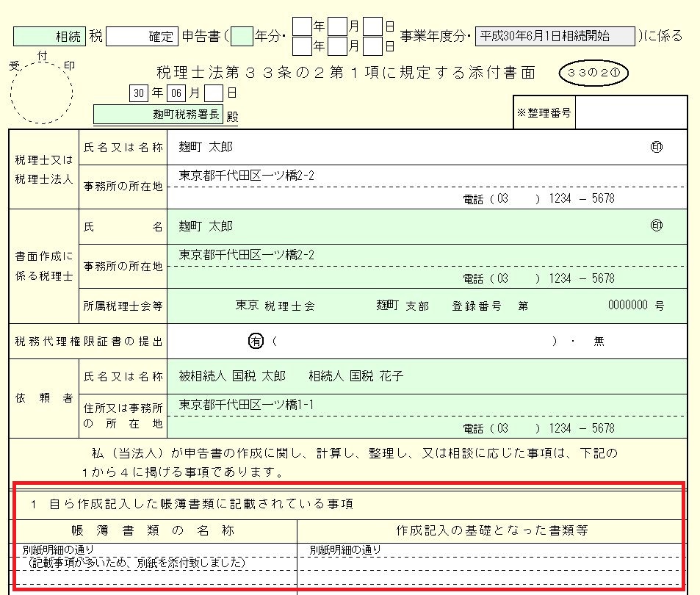Click the 麹町 支部 branch text

pyautogui.click(x=403, y=306)
